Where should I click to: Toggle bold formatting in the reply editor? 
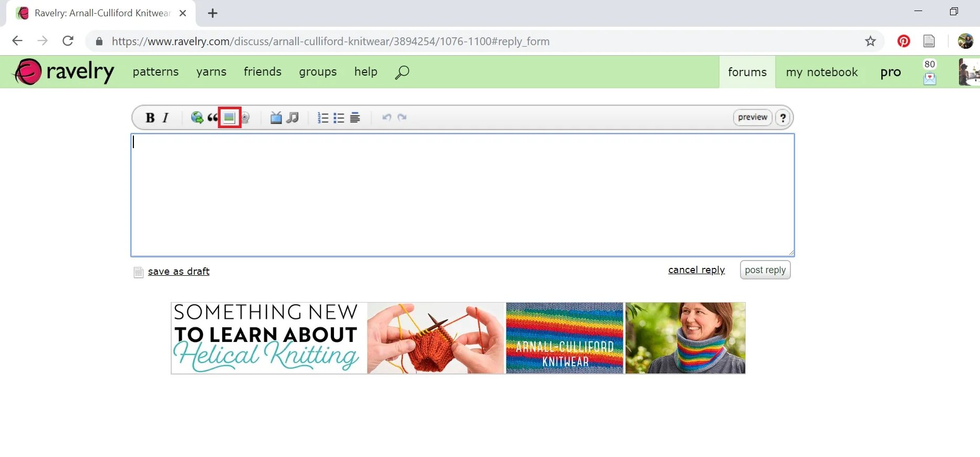150,118
